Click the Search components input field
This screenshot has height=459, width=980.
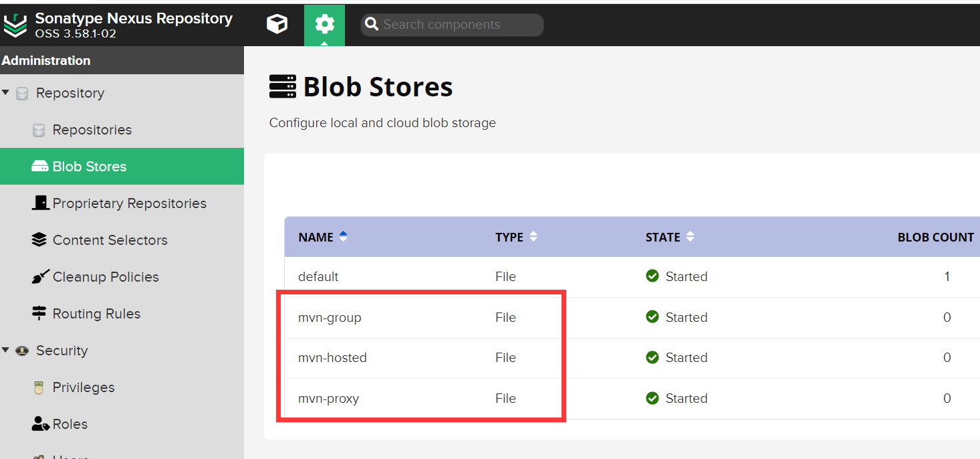[459, 25]
